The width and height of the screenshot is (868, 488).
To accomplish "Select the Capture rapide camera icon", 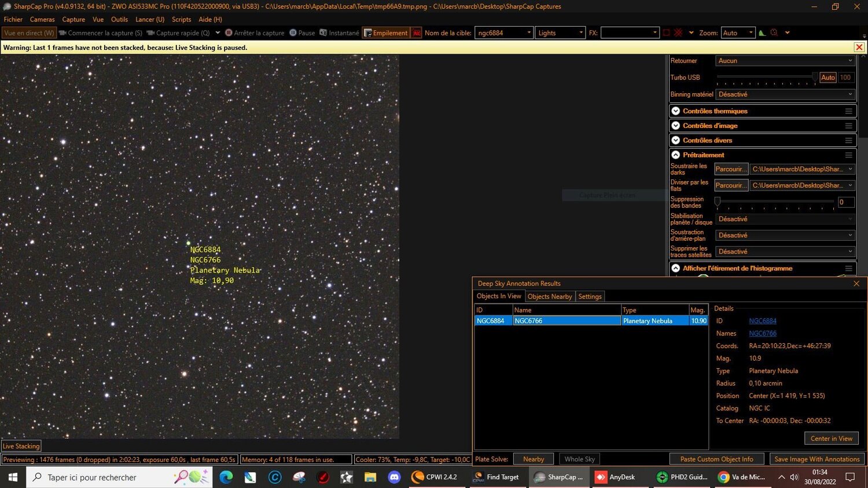I will tap(150, 32).
